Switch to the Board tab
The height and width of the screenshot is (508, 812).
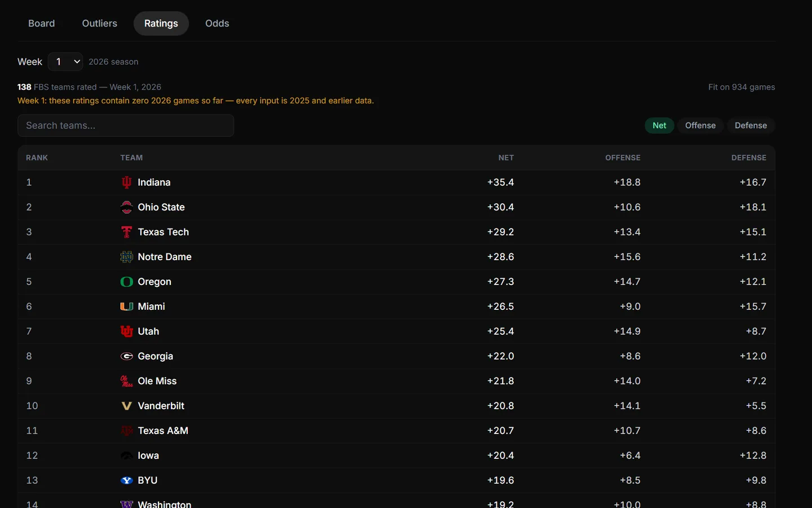tap(42, 23)
